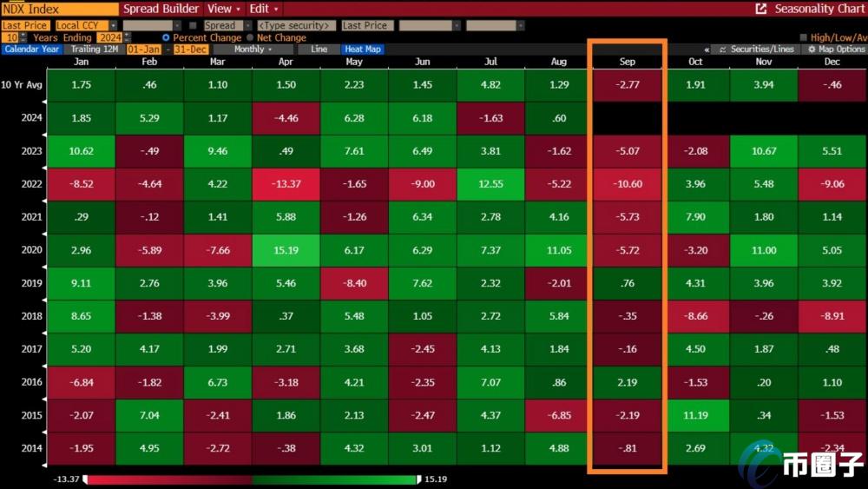Click the pop-out icon beside Seasonality Chart

tap(761, 9)
